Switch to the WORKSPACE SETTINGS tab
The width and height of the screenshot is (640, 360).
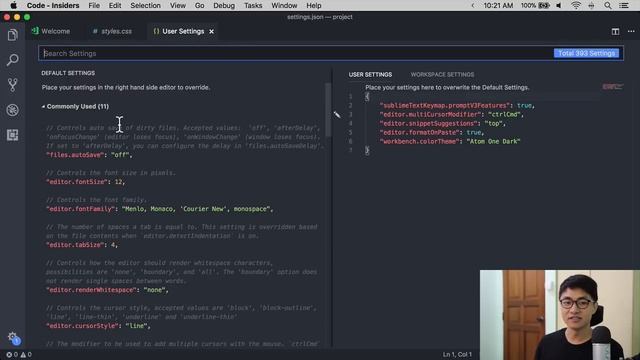click(442, 75)
